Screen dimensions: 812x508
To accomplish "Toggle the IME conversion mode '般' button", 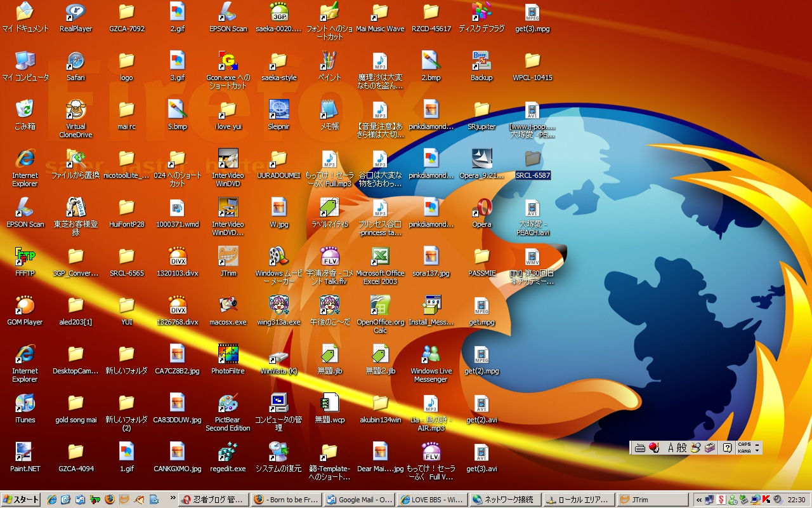I will pos(682,448).
